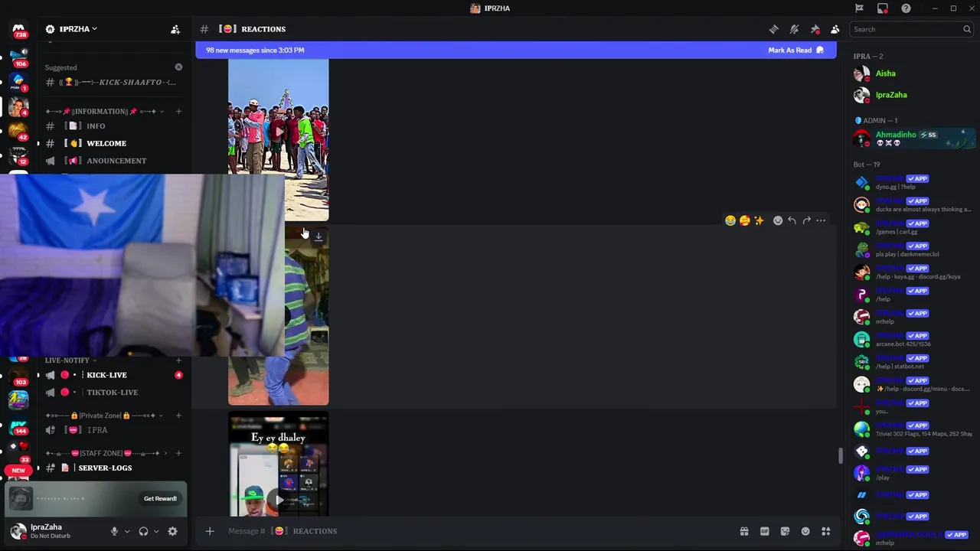Toggle headphone deafen

pos(143,531)
